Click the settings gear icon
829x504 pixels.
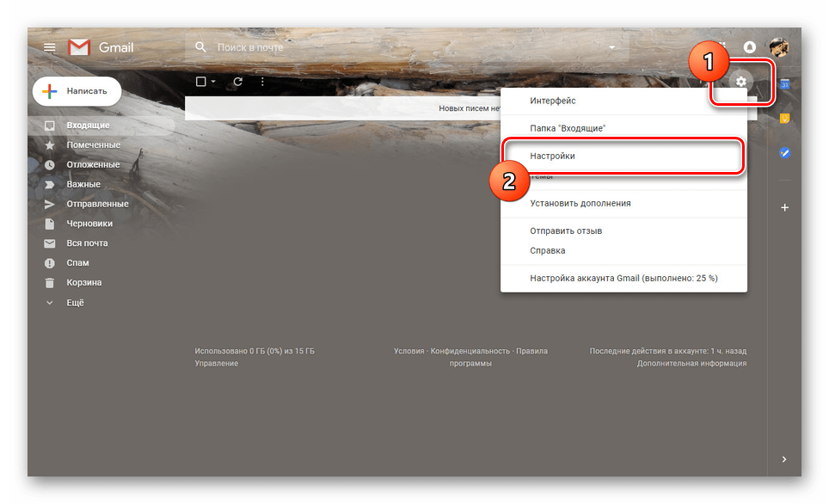pos(741,82)
